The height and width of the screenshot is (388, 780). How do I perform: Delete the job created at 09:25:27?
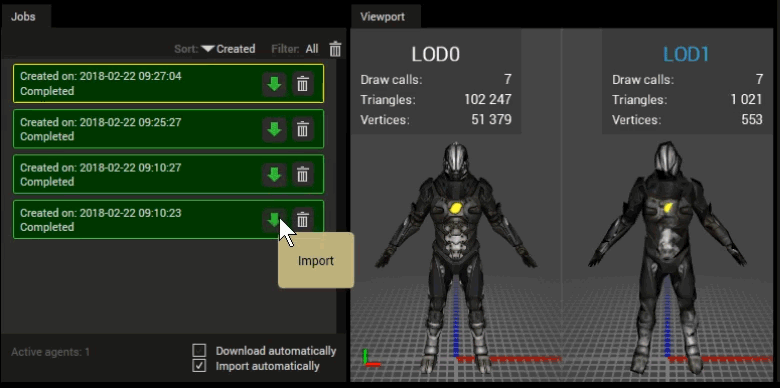click(x=302, y=129)
